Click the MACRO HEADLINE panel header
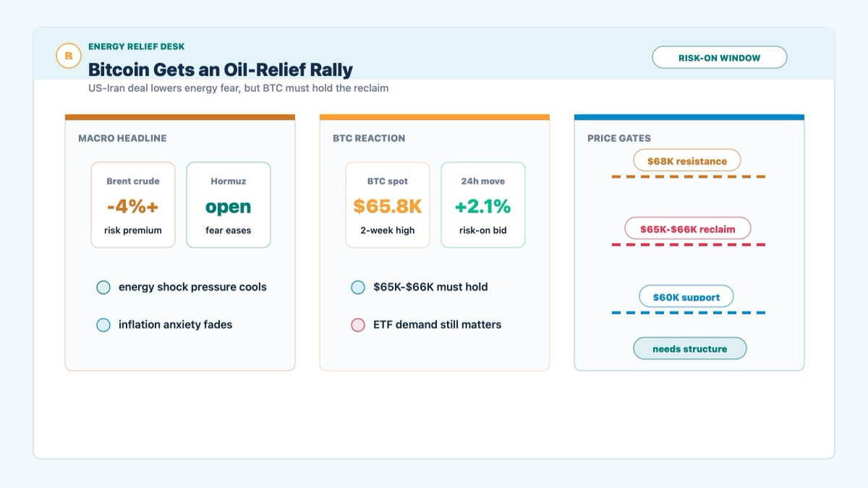This screenshot has width=868, height=488. (122, 138)
